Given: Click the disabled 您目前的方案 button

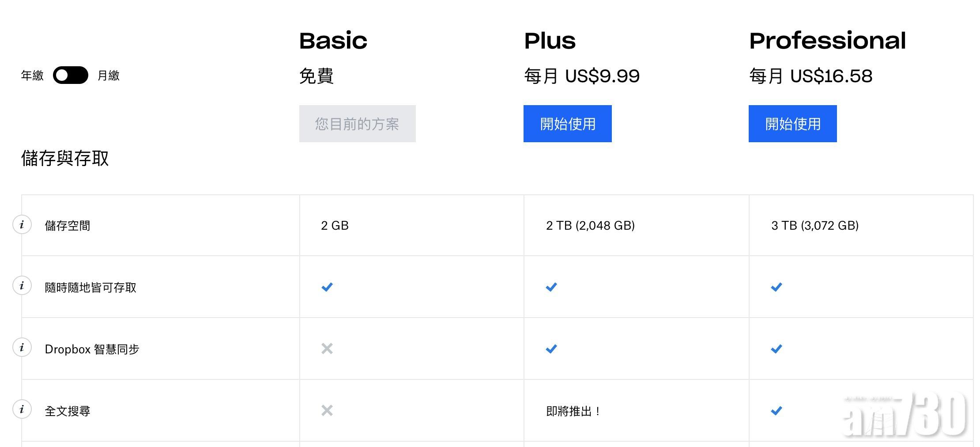Looking at the screenshot, I should 357,124.
